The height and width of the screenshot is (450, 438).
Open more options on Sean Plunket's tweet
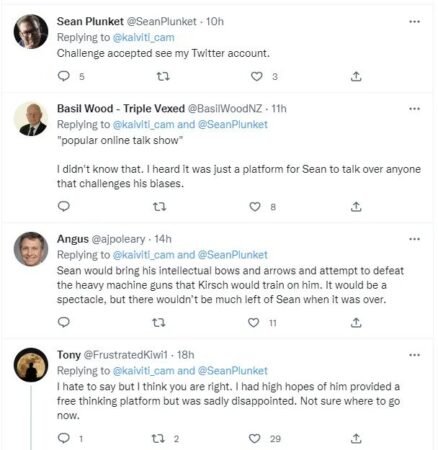pos(414,22)
